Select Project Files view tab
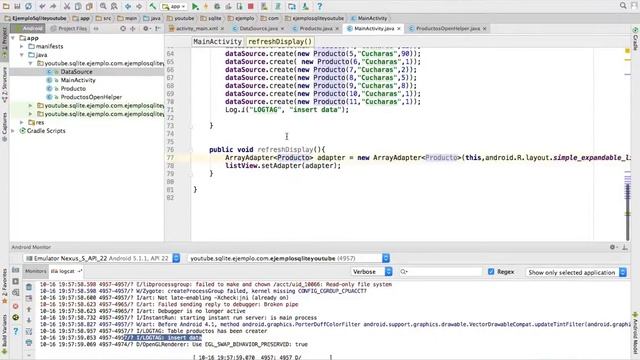This screenshot has height=360, width=640. (69, 29)
